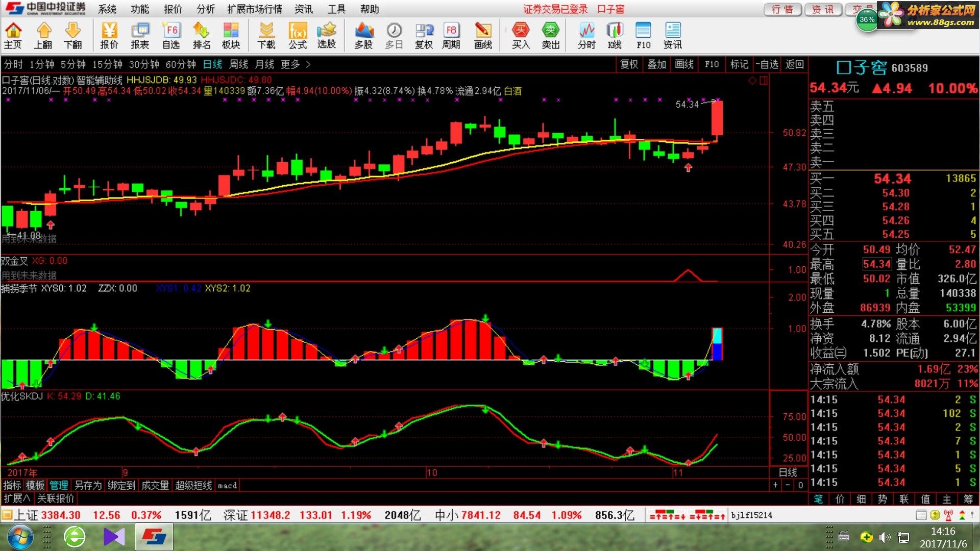Screen dimensions: 980x551
Task: Open the K线 candlestick chart icon
Action: pos(615,36)
